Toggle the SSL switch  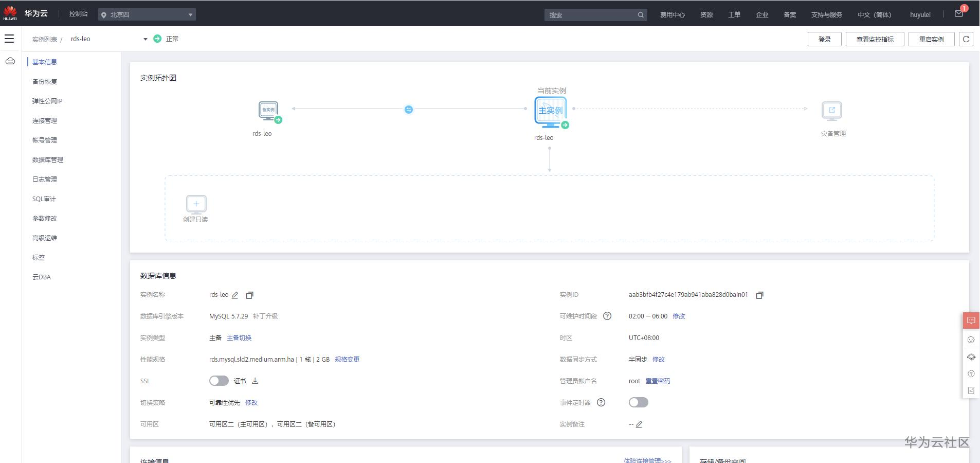(x=219, y=381)
